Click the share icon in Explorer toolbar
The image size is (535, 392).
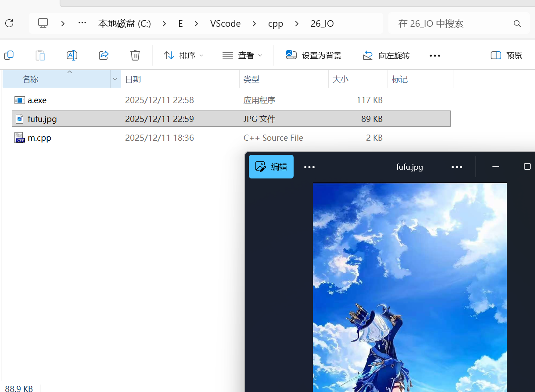[x=104, y=55]
